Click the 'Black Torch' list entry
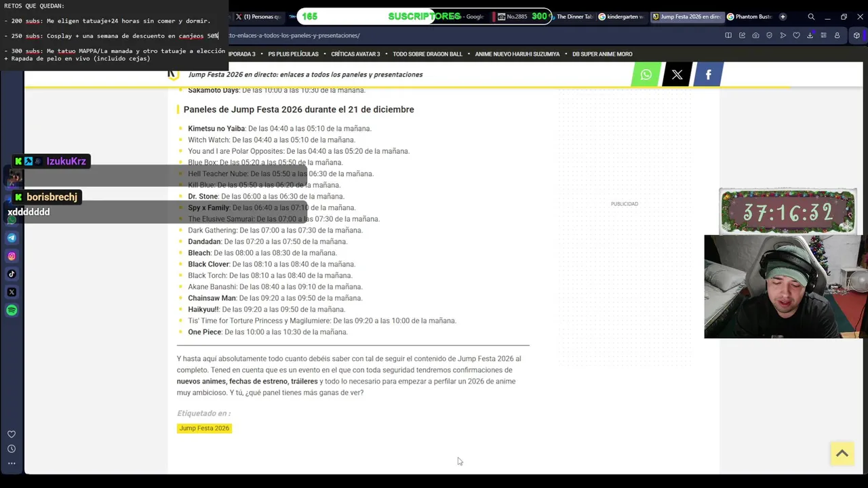The height and width of the screenshot is (488, 868). pyautogui.click(x=271, y=276)
